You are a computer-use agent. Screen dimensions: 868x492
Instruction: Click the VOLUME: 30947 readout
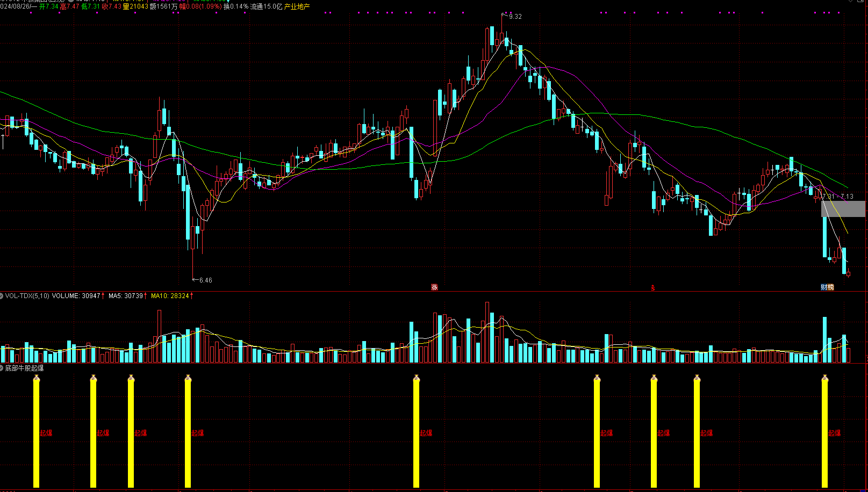(76, 296)
